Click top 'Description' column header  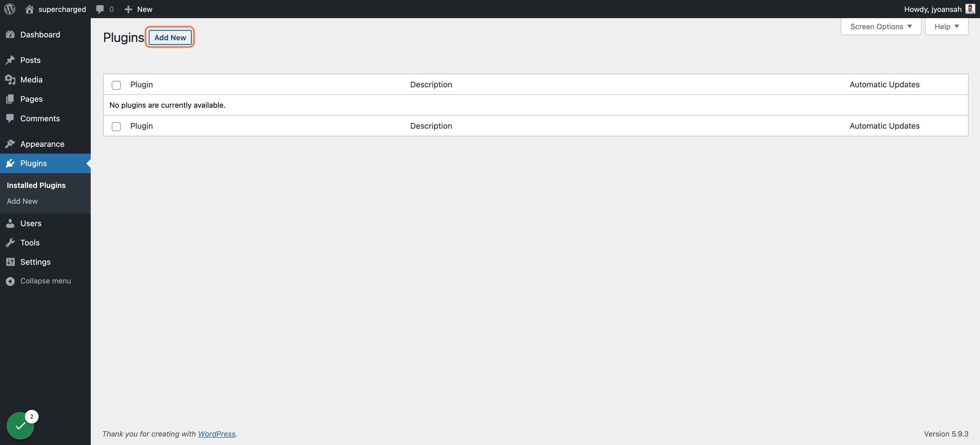click(431, 84)
